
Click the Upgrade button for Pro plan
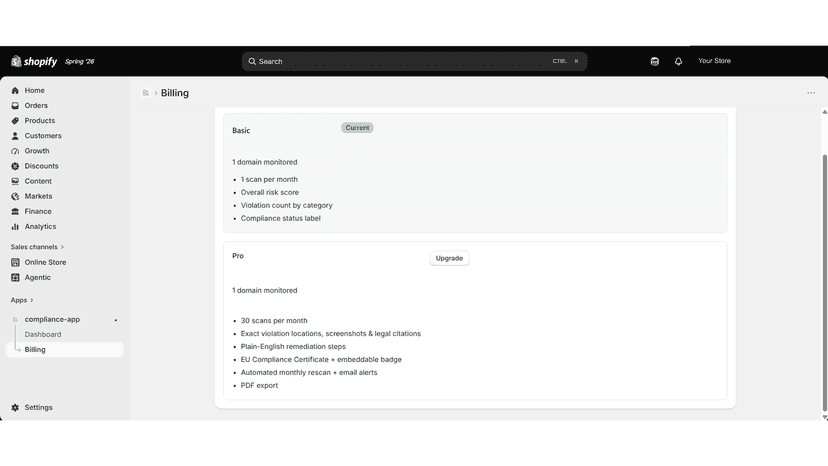(449, 258)
